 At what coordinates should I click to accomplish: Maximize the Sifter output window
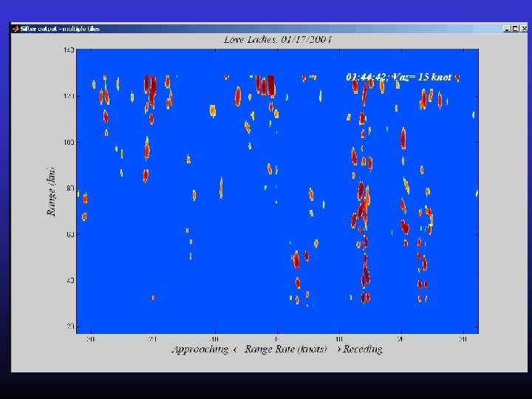pos(515,29)
